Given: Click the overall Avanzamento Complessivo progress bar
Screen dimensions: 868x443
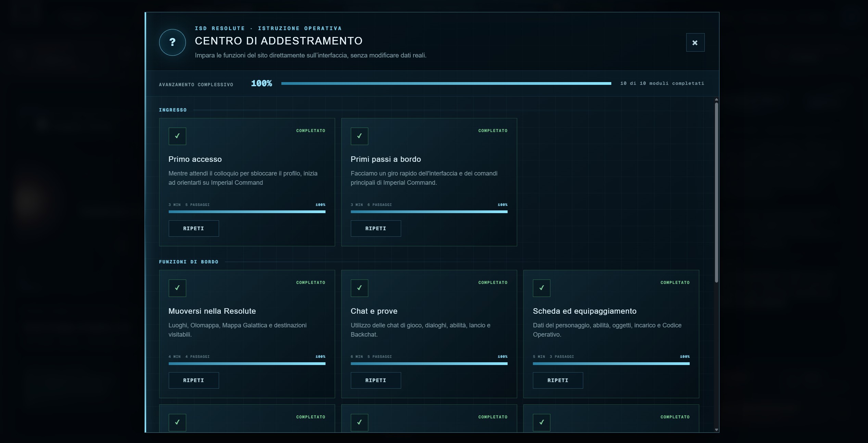Looking at the screenshot, I should point(446,83).
